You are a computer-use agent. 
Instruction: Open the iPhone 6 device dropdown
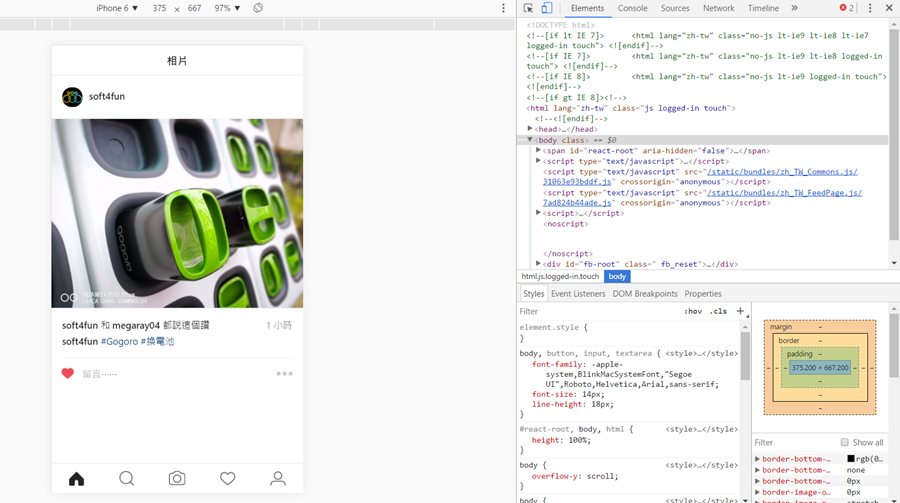tap(117, 8)
